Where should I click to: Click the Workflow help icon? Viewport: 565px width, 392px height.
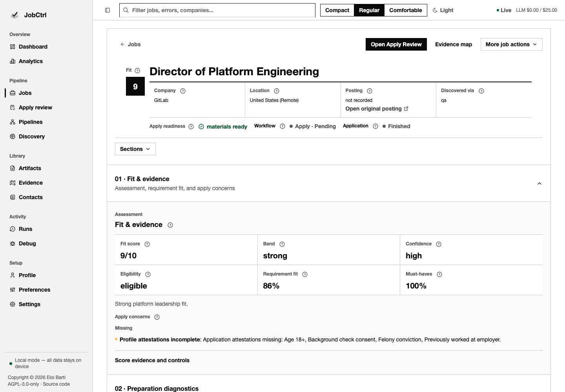tap(282, 126)
